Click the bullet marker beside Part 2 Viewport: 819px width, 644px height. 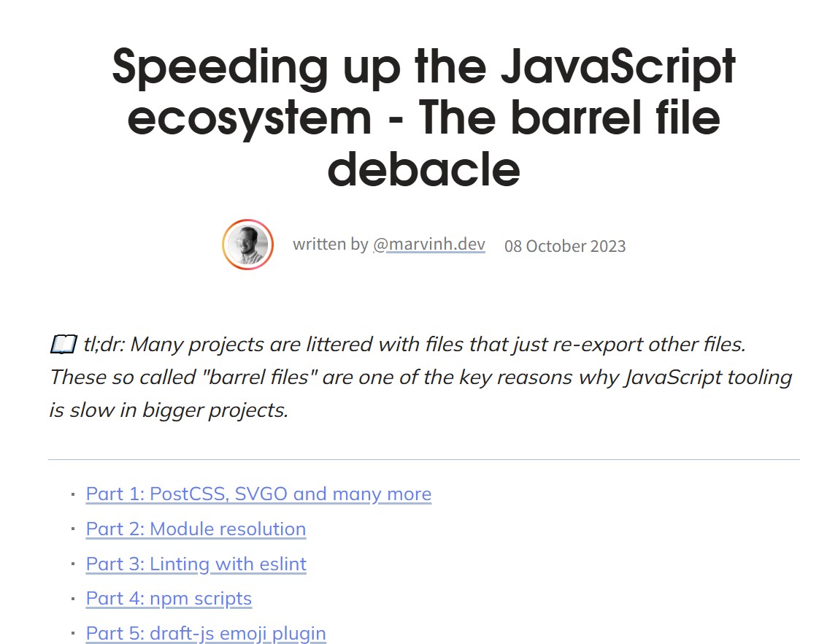pyautogui.click(x=73, y=529)
